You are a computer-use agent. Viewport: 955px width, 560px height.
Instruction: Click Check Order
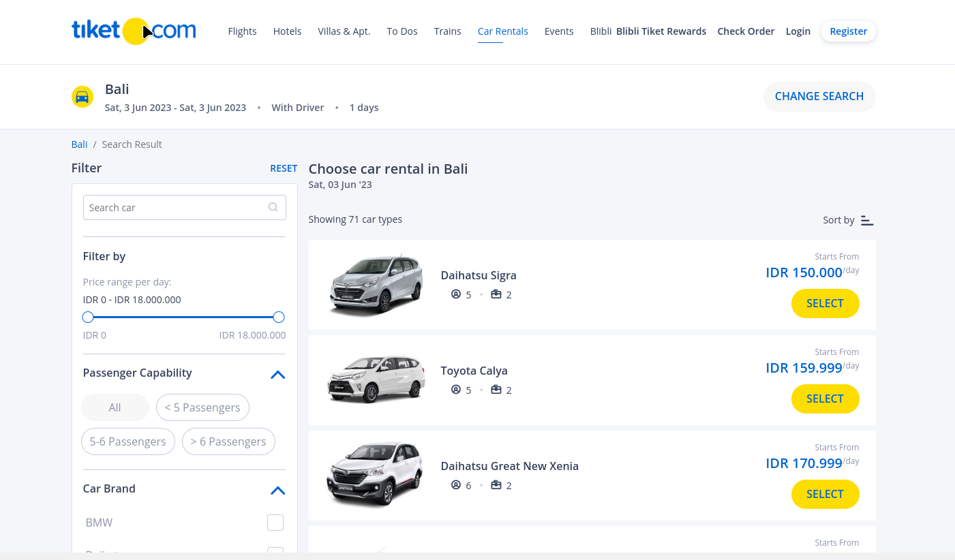(746, 31)
